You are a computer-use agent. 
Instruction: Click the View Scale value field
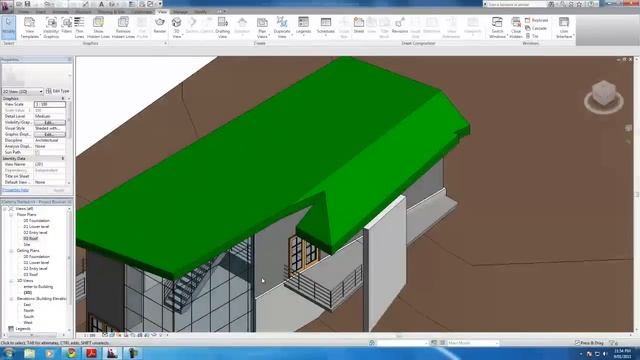click(x=49, y=104)
